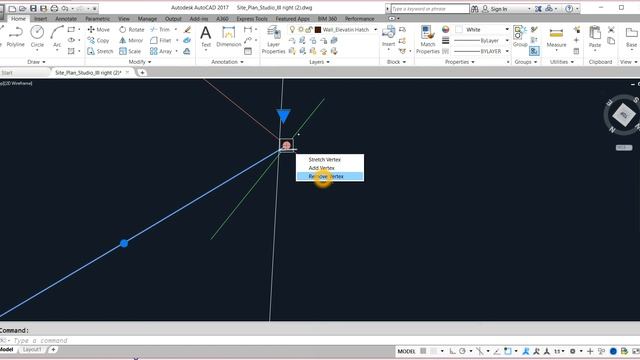Open the Insert block tool
The width and height of the screenshot is (640, 360).
(388, 37)
